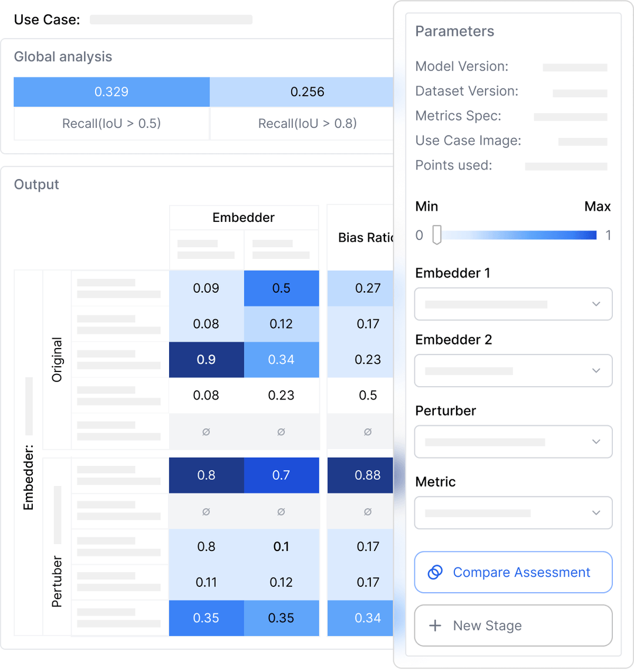The image size is (634, 672).
Task: Click the Bias Ratio column header
Action: coord(365,238)
